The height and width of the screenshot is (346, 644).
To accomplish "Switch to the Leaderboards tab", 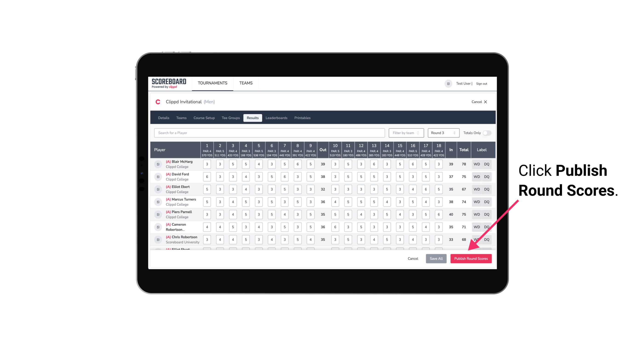I will click(x=276, y=118).
